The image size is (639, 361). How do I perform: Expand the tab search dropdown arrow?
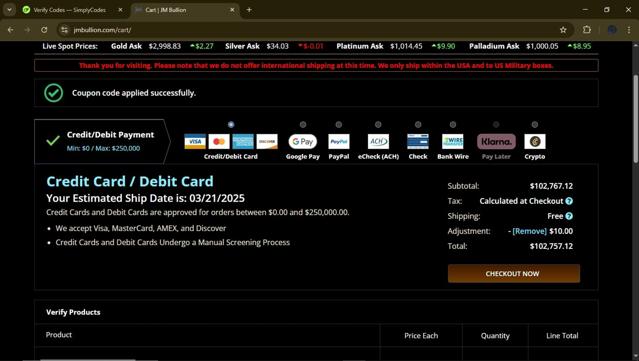(9, 10)
